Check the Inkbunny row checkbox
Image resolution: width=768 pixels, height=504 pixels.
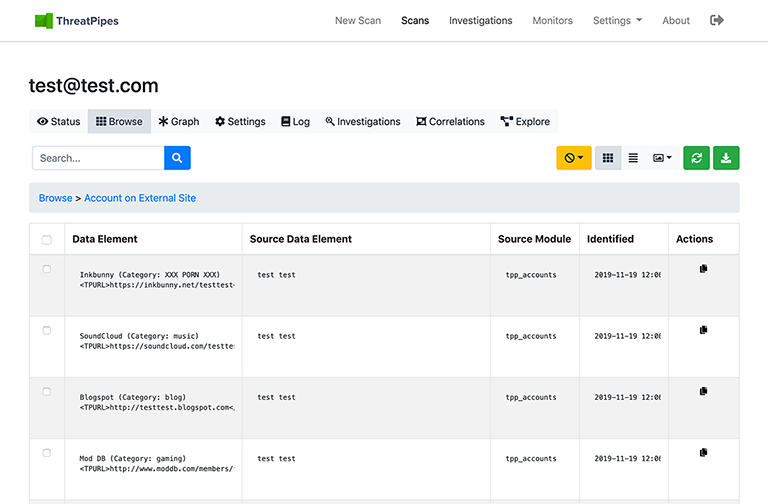point(47,269)
